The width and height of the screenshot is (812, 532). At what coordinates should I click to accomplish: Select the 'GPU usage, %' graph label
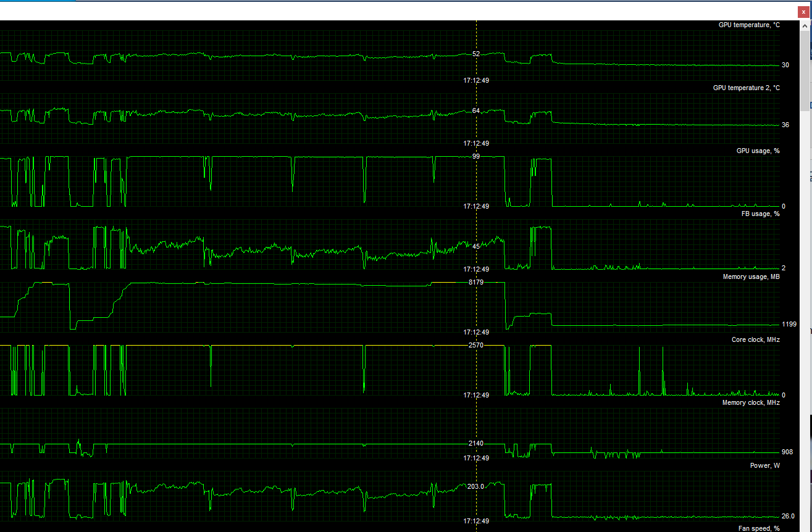click(758, 151)
